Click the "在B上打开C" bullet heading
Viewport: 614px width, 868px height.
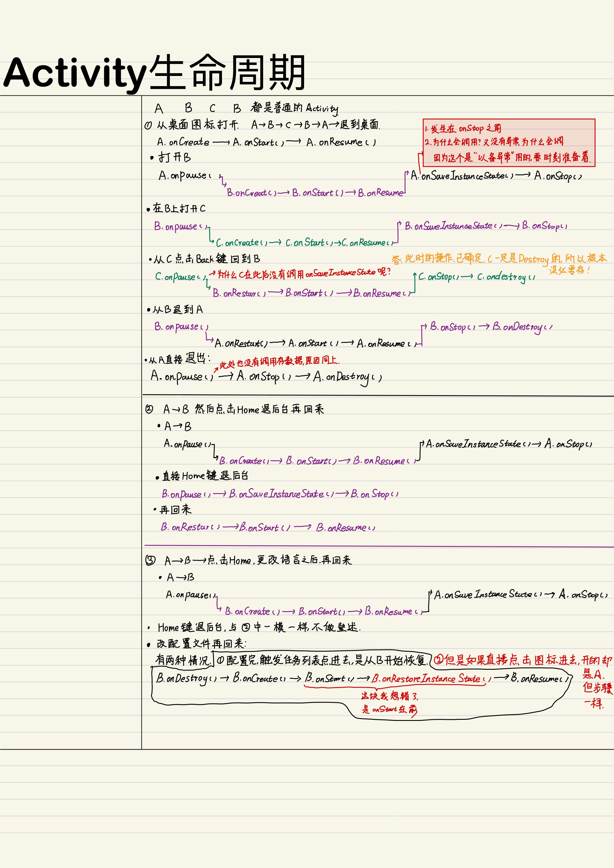pos(179,208)
